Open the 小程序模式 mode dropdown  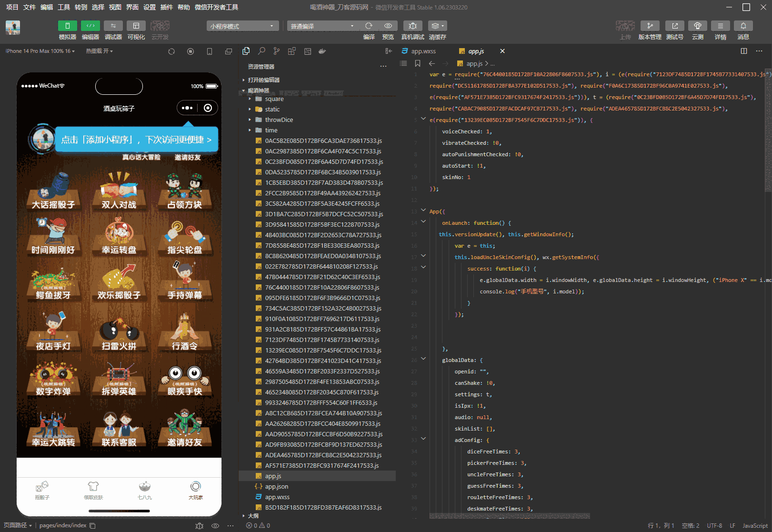242,26
